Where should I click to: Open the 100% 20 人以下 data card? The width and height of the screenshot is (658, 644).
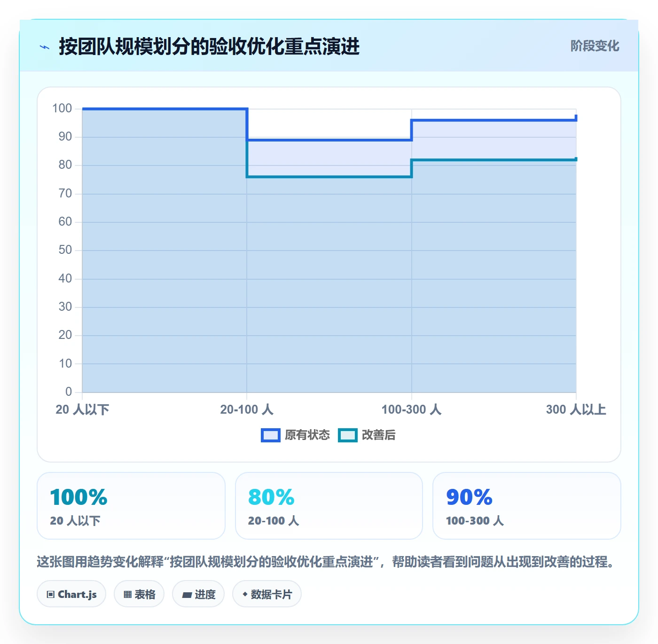click(131, 506)
